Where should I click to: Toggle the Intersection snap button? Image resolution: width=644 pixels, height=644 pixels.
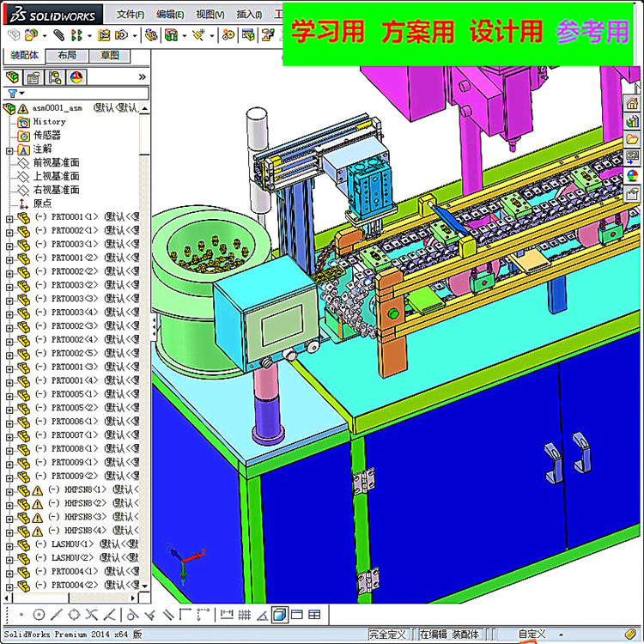coord(92,615)
